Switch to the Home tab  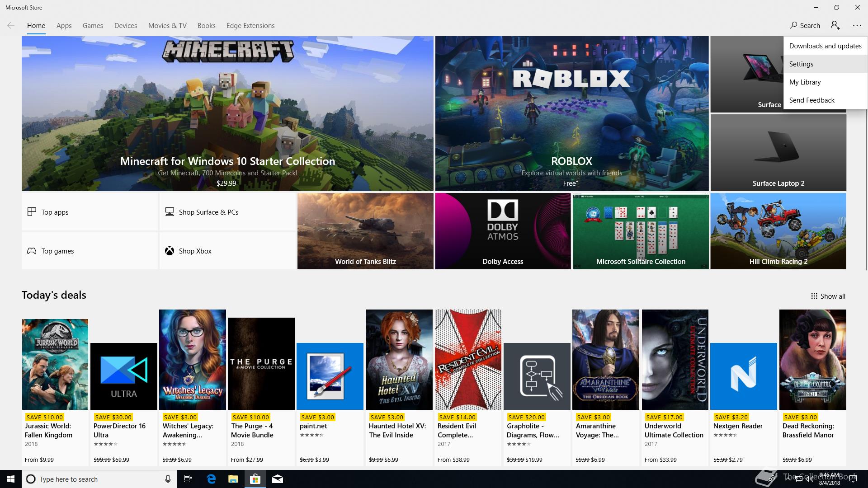pos(36,26)
